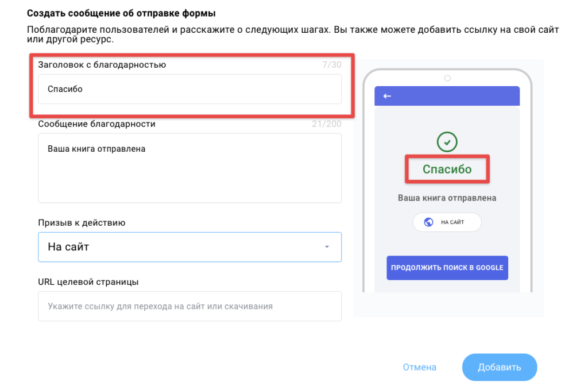Click the back arrow in phone preview
The image size is (588, 390).
point(387,96)
